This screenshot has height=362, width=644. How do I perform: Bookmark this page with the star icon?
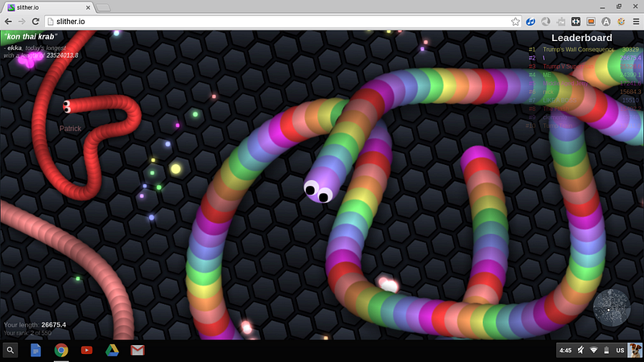(x=515, y=22)
